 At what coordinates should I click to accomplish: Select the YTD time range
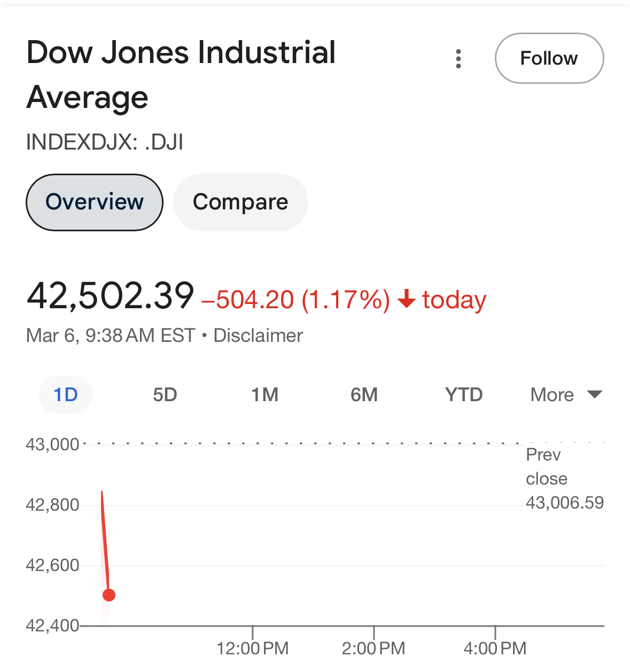(x=464, y=395)
